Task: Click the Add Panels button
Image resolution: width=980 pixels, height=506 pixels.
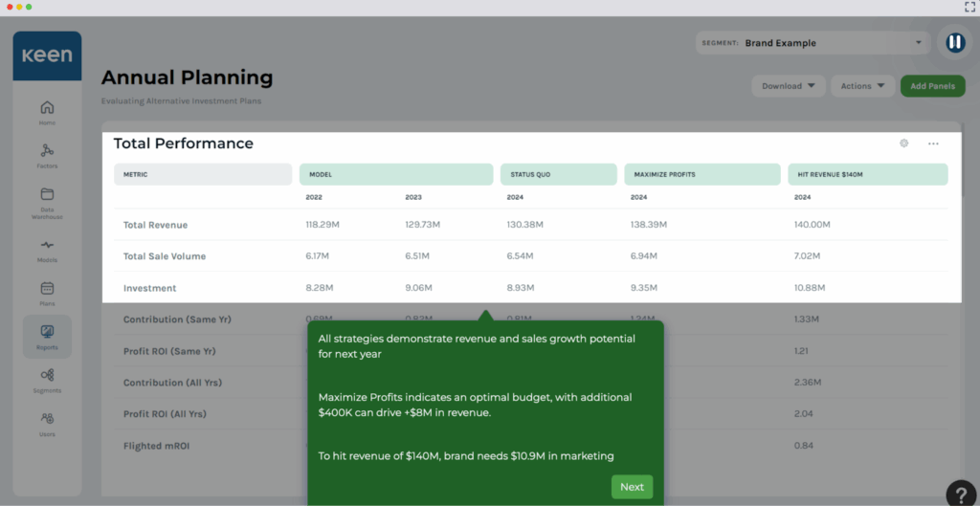Action: (931, 86)
